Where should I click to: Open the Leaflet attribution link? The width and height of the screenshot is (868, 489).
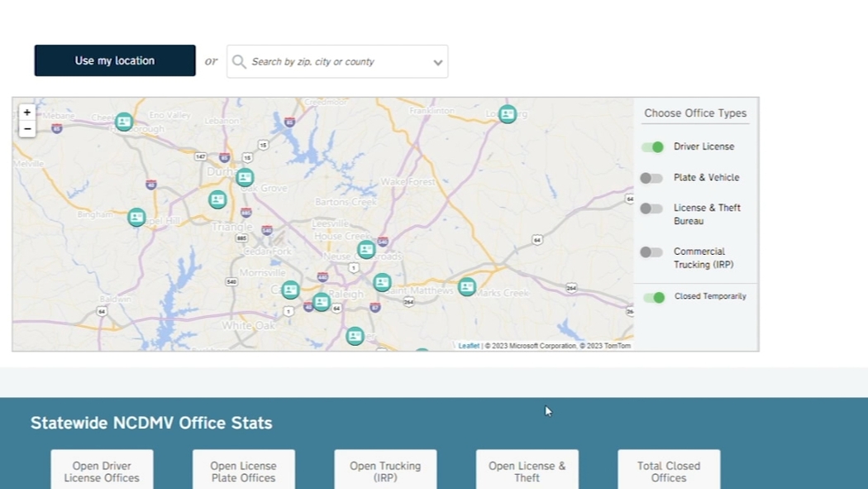click(x=469, y=346)
